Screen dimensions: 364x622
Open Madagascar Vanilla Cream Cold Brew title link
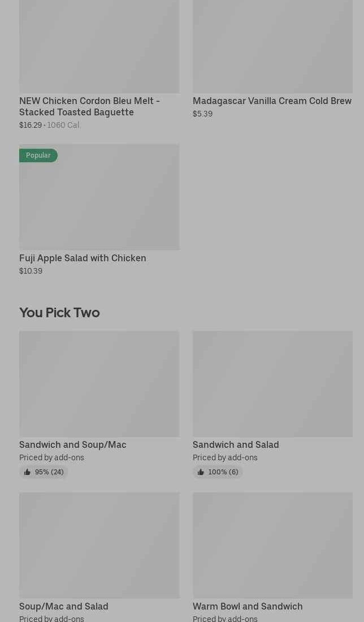point(272,101)
